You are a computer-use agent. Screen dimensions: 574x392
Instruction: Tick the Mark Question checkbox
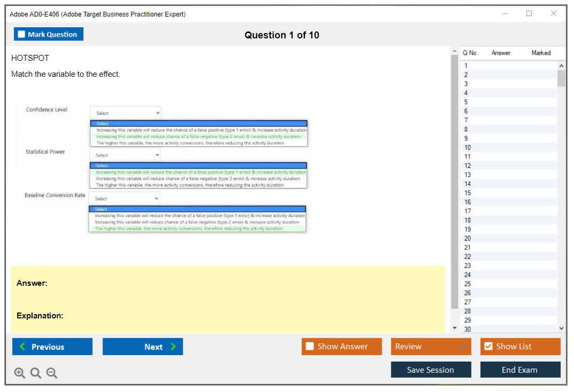21,35
